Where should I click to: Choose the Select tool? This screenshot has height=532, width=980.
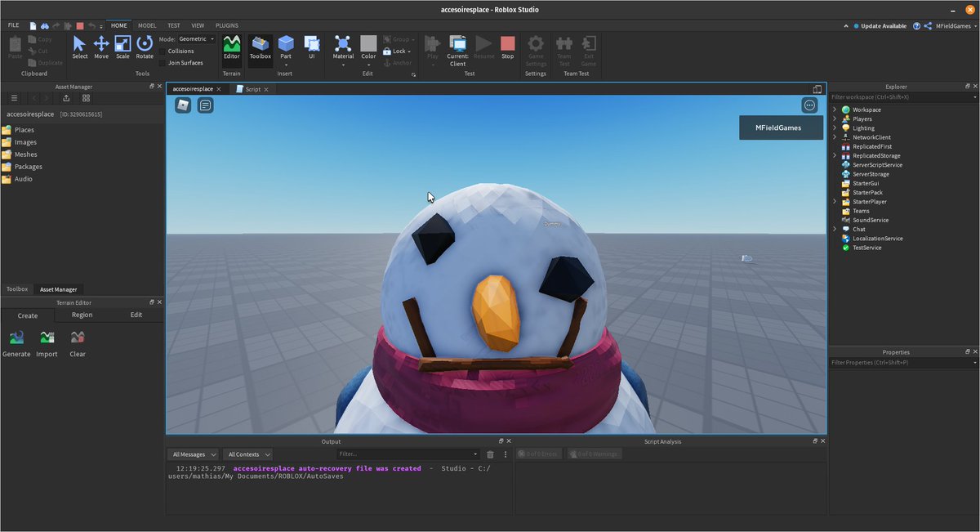[80, 47]
